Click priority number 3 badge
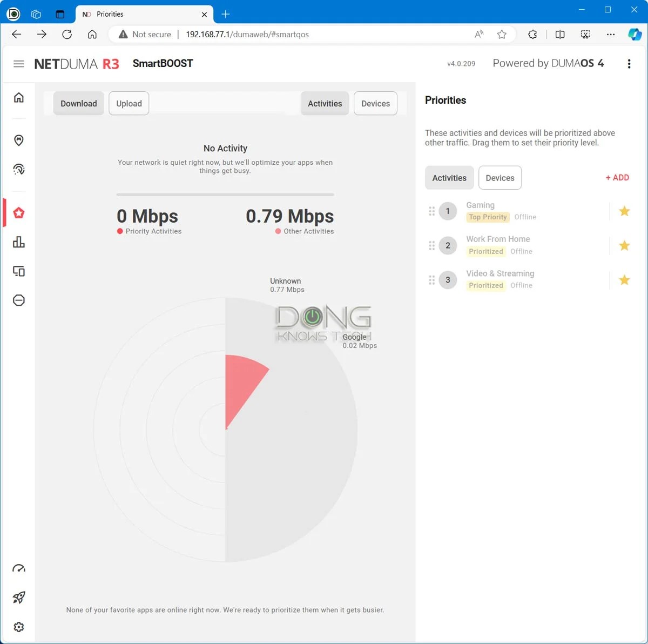This screenshot has height=644, width=648. coord(448,280)
